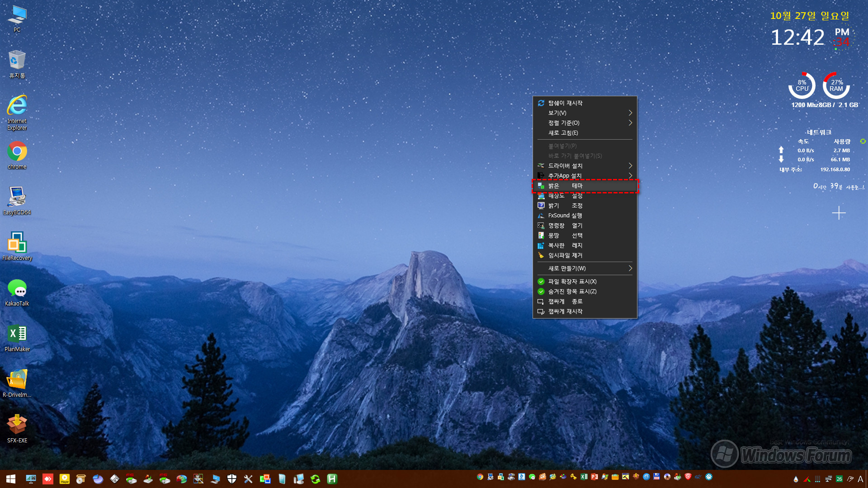Select the KakaoTalk desktop icon

pos(17,292)
